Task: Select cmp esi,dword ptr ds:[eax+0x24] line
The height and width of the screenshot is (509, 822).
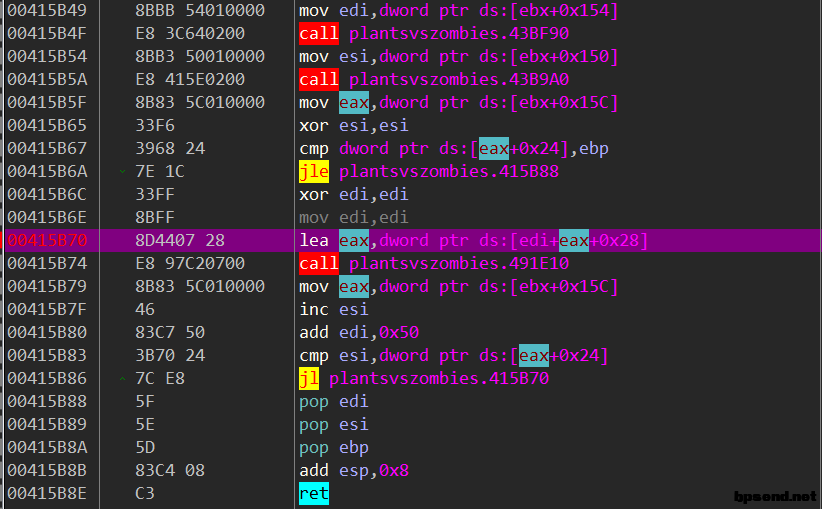Action: [453, 356]
